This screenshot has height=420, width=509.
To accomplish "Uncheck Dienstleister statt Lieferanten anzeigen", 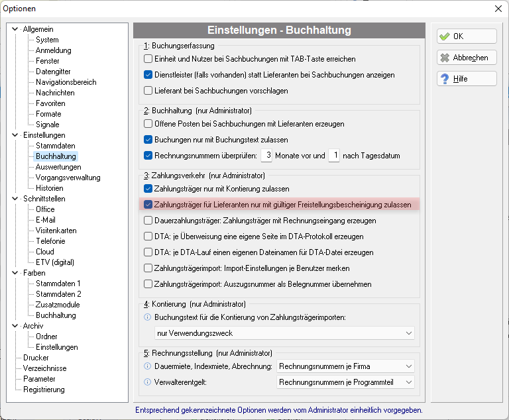I will (x=148, y=75).
